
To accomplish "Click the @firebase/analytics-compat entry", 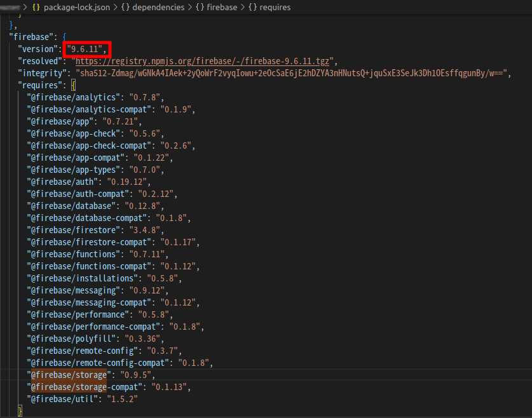I will point(111,109).
